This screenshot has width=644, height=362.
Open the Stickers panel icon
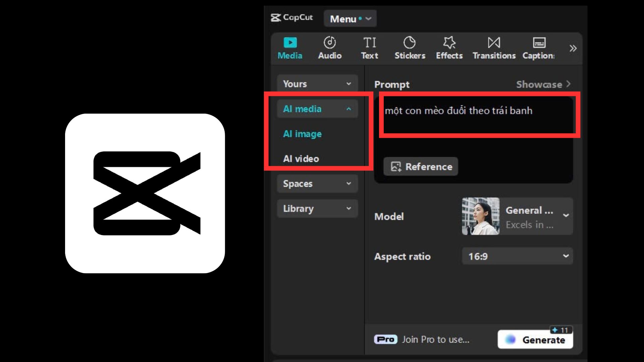pyautogui.click(x=410, y=43)
